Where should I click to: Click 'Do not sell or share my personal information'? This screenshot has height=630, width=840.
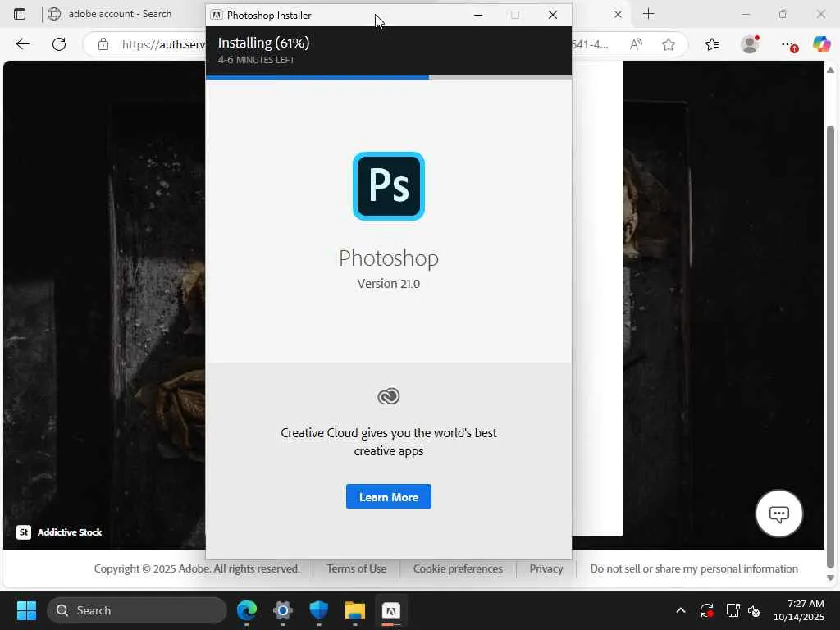[694, 568]
